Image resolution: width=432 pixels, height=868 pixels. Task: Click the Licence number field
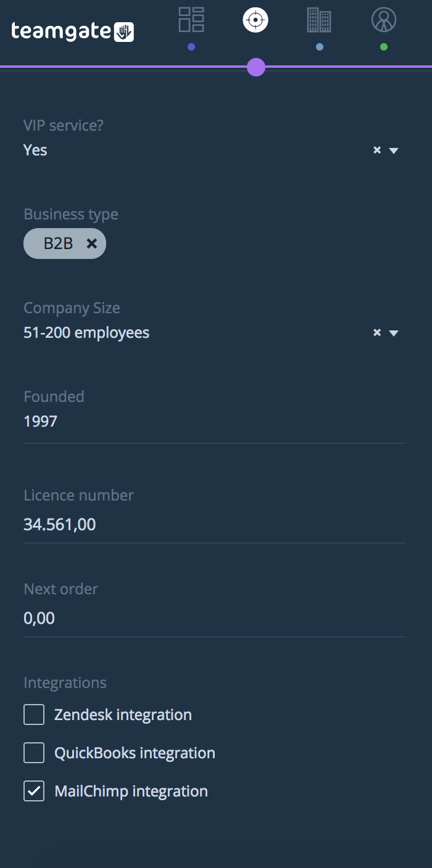(215, 525)
